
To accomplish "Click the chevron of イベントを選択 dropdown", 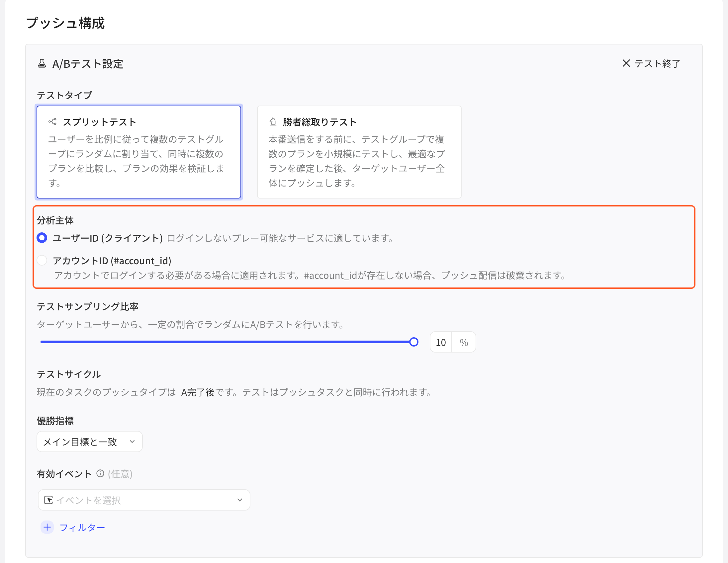I will click(x=240, y=500).
